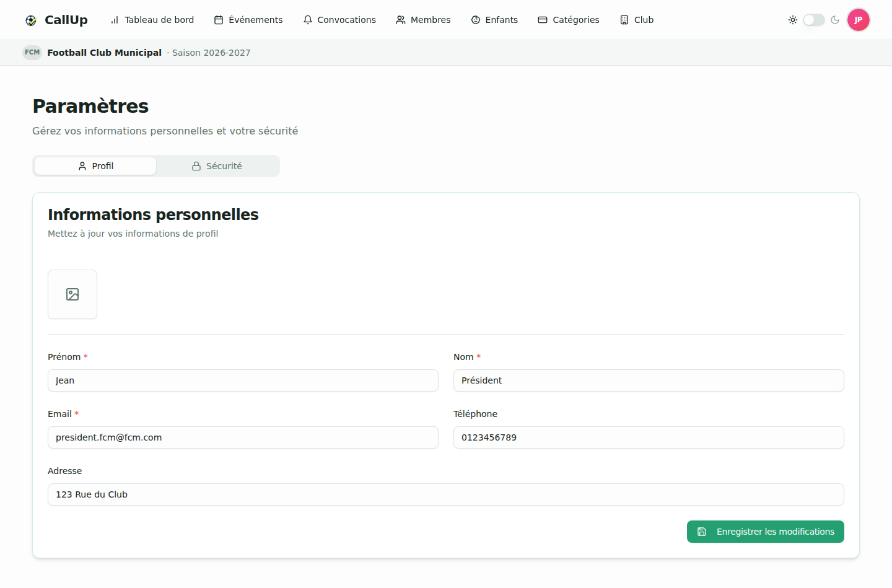Toggle the dark theme switch

pos(814,20)
